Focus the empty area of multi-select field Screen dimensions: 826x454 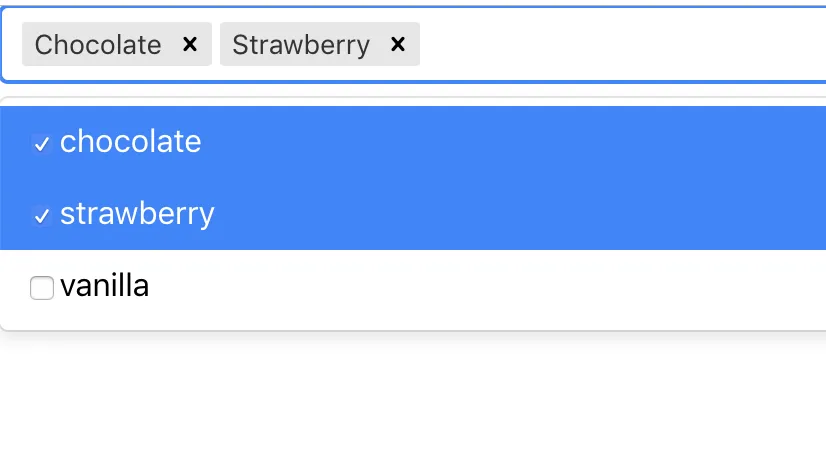tap(620, 44)
